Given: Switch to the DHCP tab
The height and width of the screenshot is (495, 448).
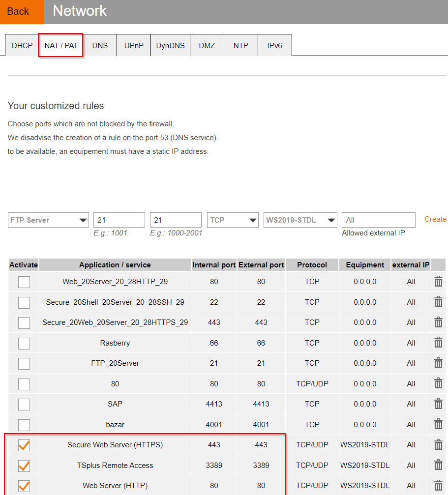Looking at the screenshot, I should 22,46.
